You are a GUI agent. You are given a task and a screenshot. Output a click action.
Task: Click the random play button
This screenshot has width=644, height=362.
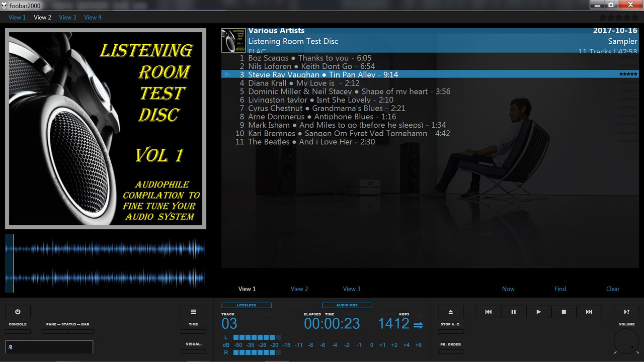click(x=626, y=312)
